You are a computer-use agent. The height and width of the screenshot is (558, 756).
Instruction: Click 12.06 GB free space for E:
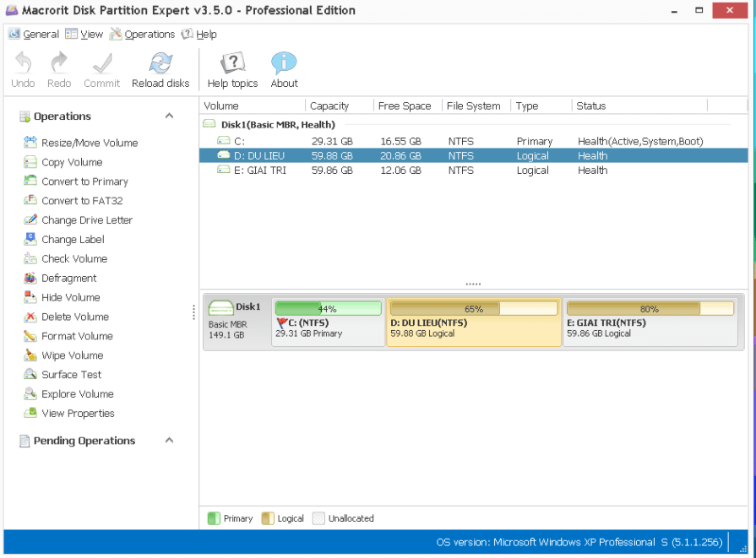(x=400, y=170)
